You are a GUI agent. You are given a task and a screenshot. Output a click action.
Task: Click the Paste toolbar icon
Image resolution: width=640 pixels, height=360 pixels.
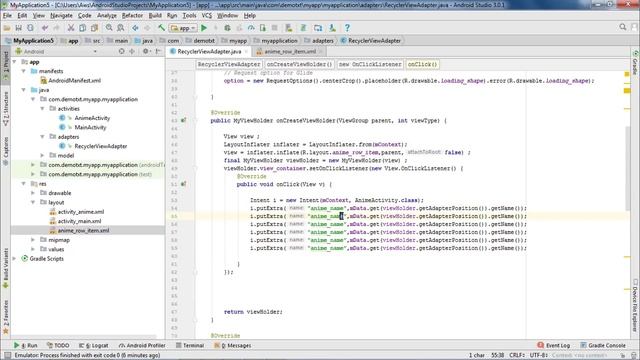[94, 28]
